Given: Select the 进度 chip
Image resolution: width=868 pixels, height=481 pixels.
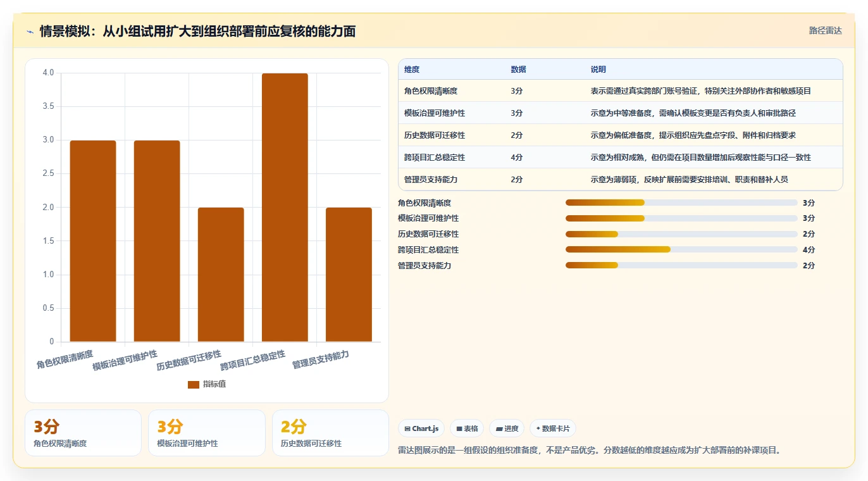Looking at the screenshot, I should tap(507, 428).
